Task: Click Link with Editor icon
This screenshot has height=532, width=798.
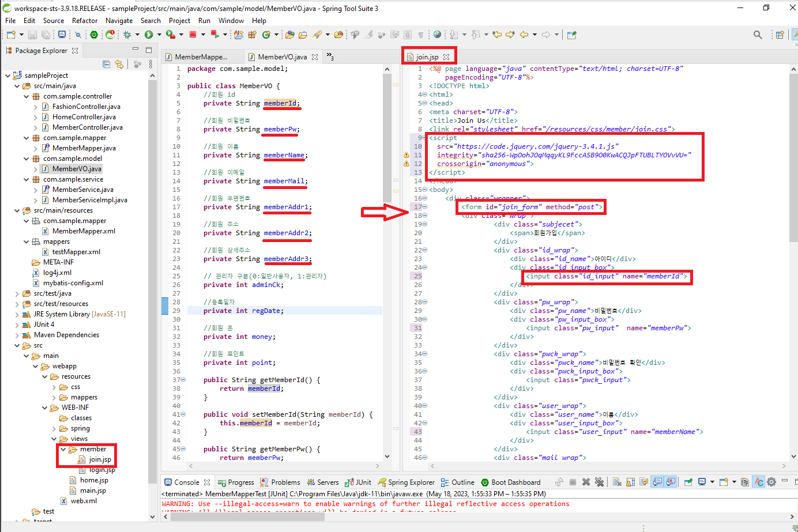Action: 119,64
